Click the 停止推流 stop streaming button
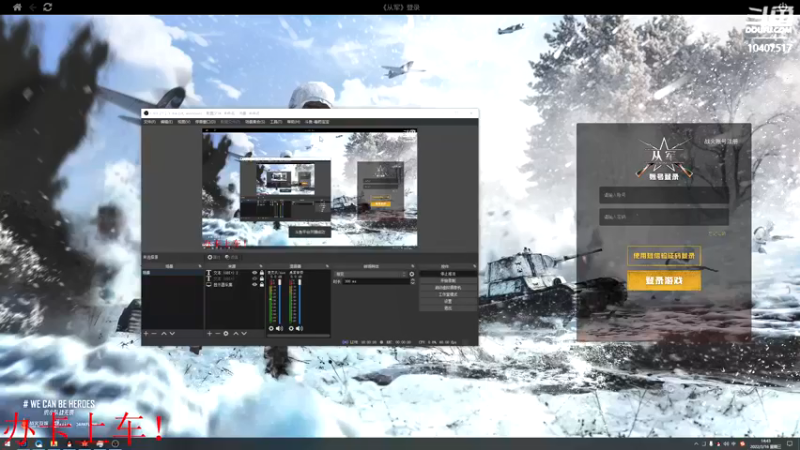 click(x=448, y=274)
